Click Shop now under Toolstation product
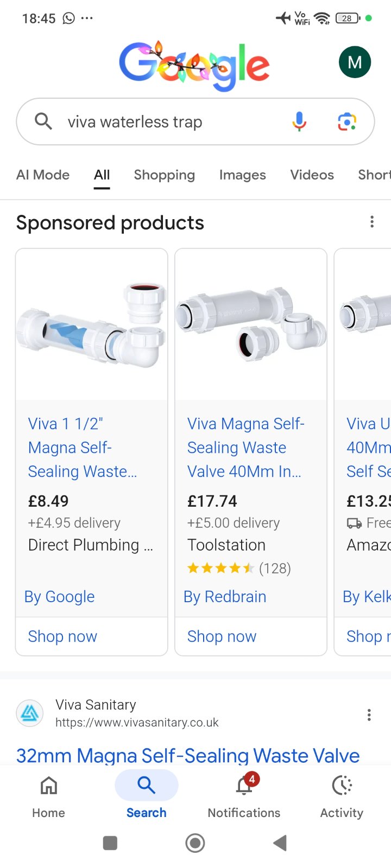Viewport: 391px width, 868px height. [x=222, y=636]
